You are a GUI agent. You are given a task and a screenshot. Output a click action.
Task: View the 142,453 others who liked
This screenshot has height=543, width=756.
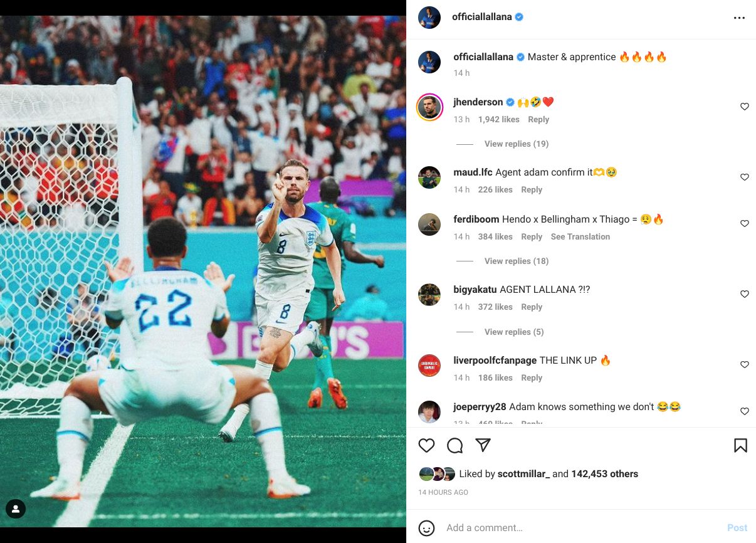[605, 474]
